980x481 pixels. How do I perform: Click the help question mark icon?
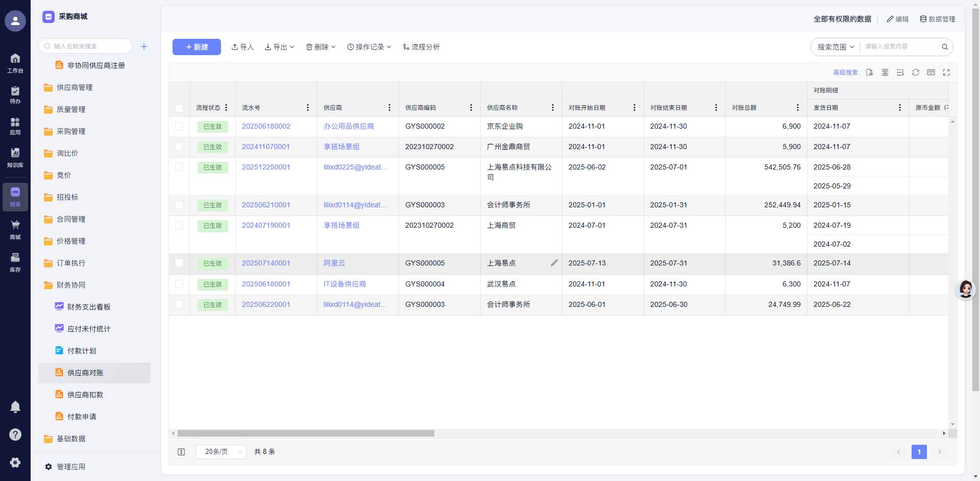15,435
